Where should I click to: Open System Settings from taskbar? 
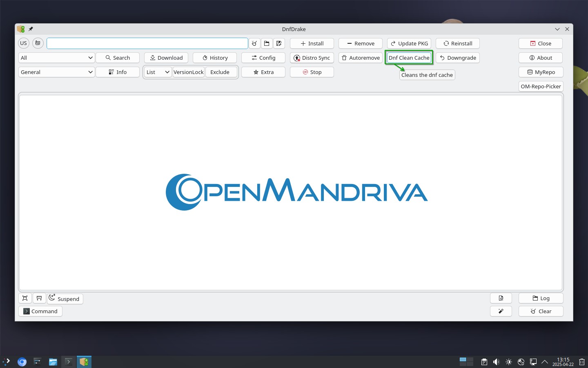(x=38, y=361)
